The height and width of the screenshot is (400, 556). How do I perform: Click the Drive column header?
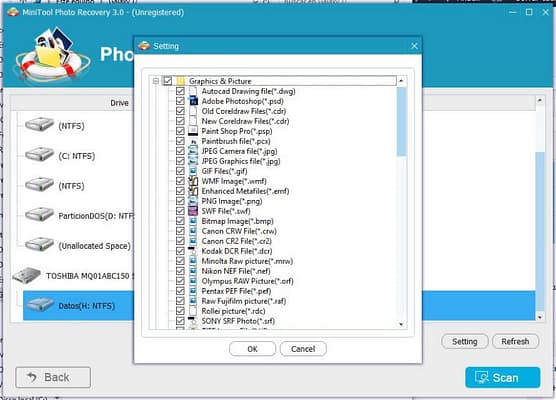point(119,103)
